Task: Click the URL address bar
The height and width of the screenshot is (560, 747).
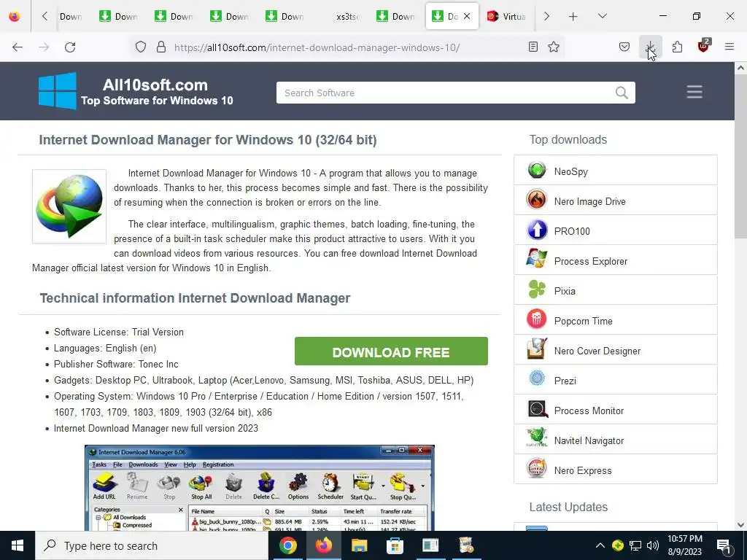Action: [317, 47]
